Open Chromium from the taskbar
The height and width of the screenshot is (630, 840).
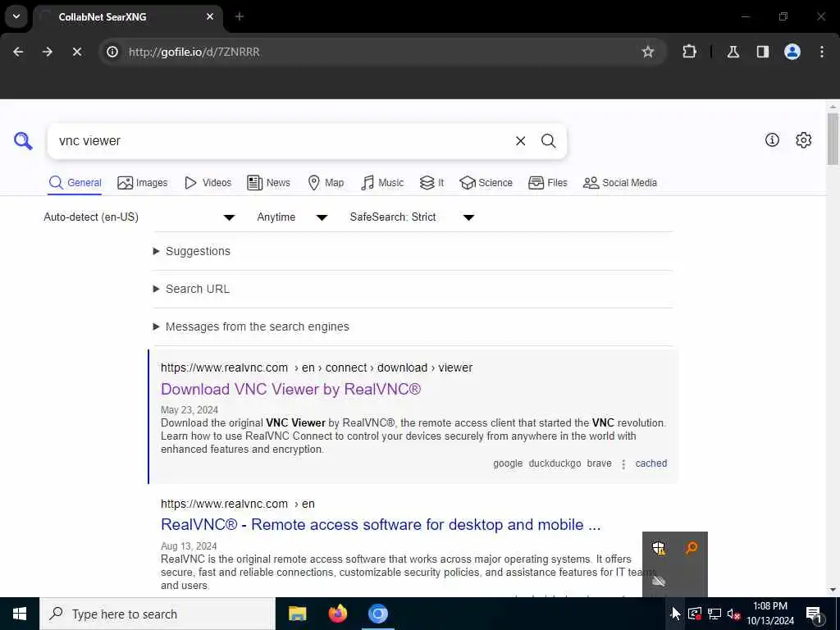(377, 614)
